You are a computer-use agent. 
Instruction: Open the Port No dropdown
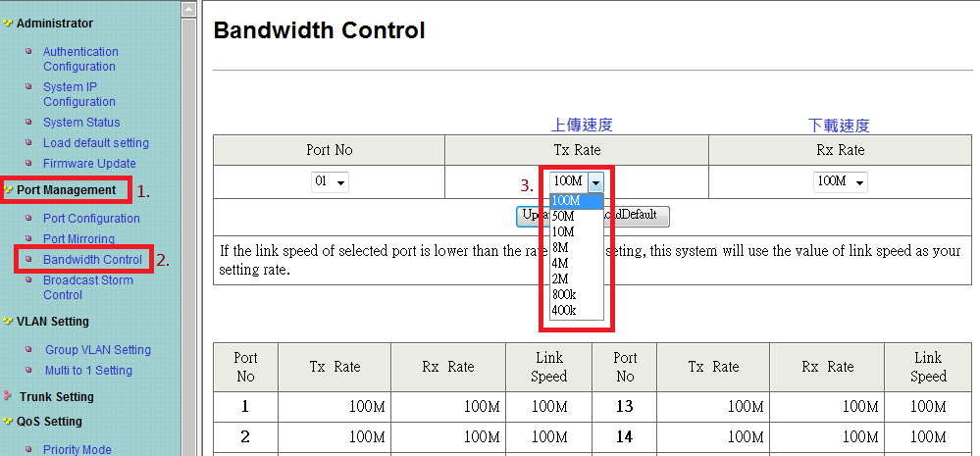coord(330,181)
